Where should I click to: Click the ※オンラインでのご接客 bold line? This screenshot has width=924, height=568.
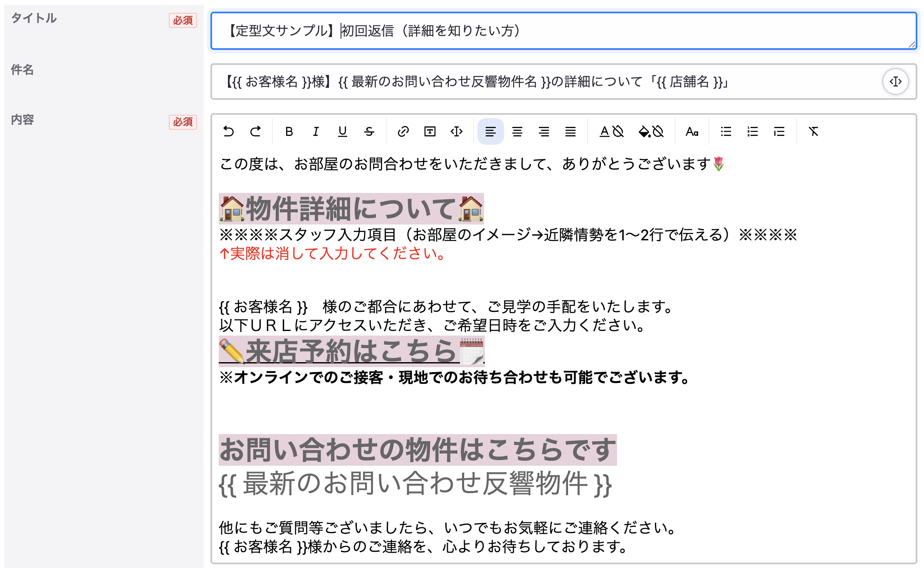pyautogui.click(x=454, y=378)
